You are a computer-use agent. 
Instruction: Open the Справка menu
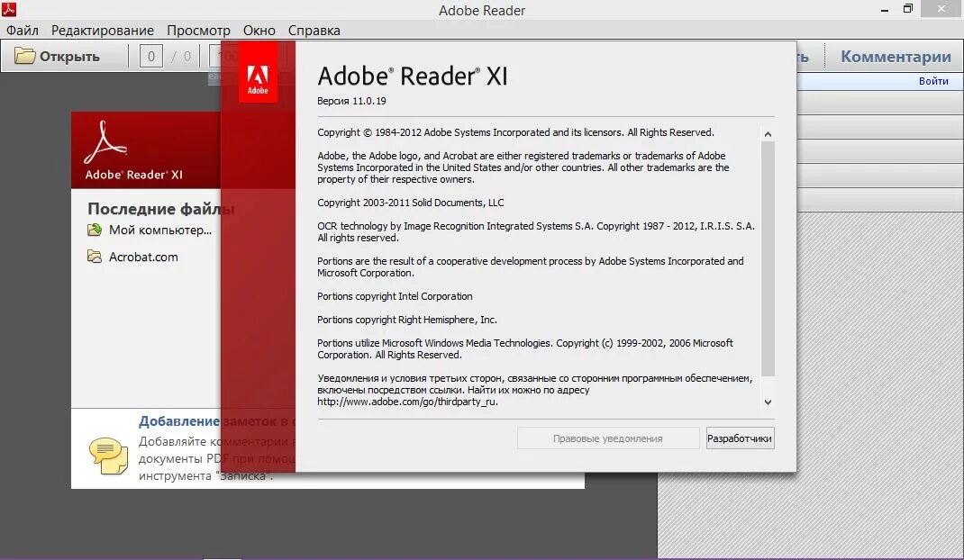pos(314,30)
